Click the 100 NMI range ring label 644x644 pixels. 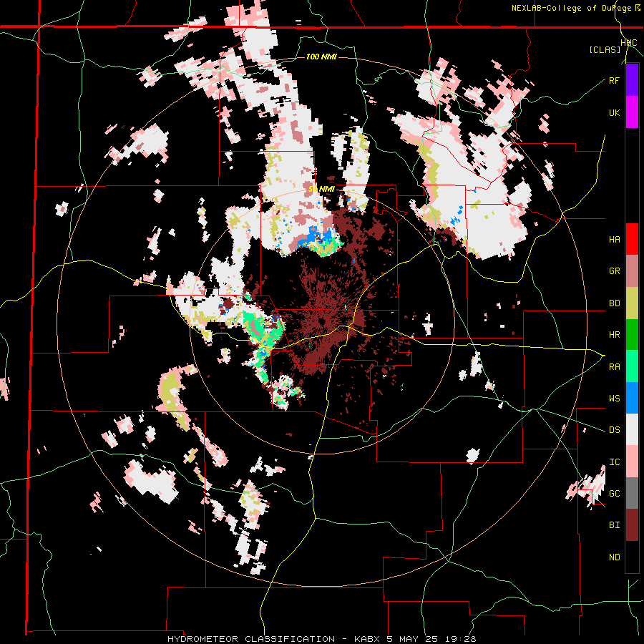[x=321, y=57]
